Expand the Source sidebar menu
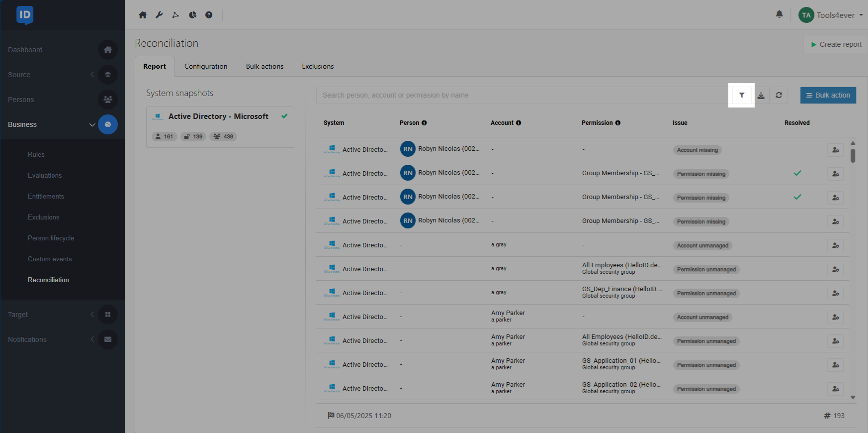 (92, 75)
